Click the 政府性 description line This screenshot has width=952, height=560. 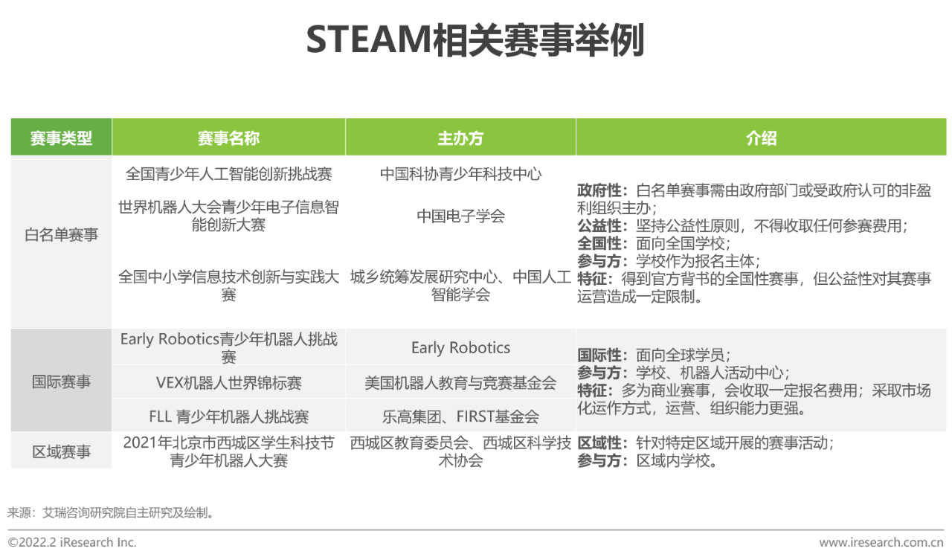[x=753, y=199]
